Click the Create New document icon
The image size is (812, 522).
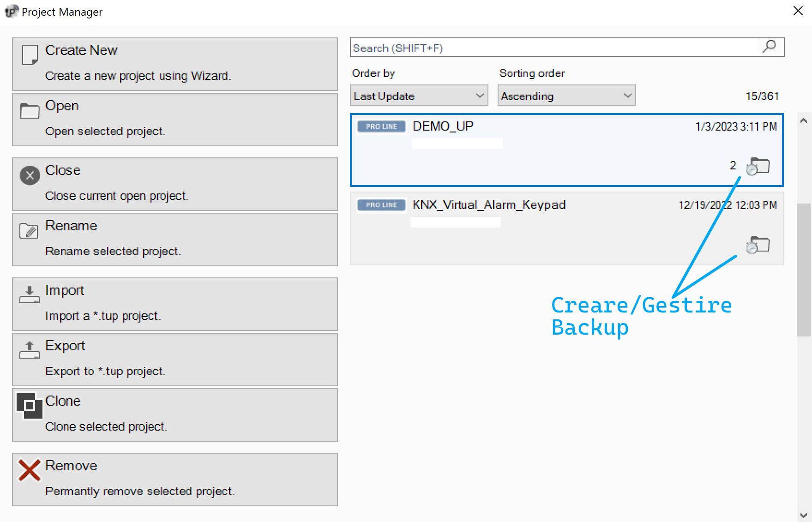(x=30, y=55)
